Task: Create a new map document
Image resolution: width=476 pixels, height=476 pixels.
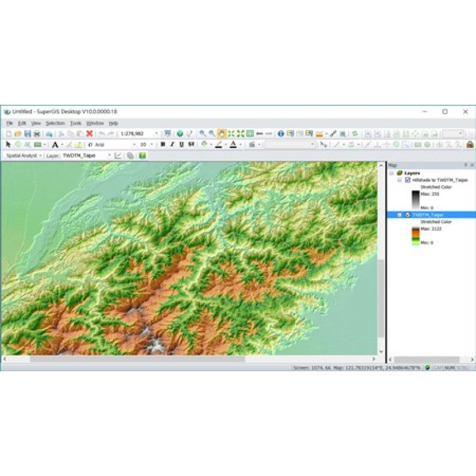Action: click(9, 134)
